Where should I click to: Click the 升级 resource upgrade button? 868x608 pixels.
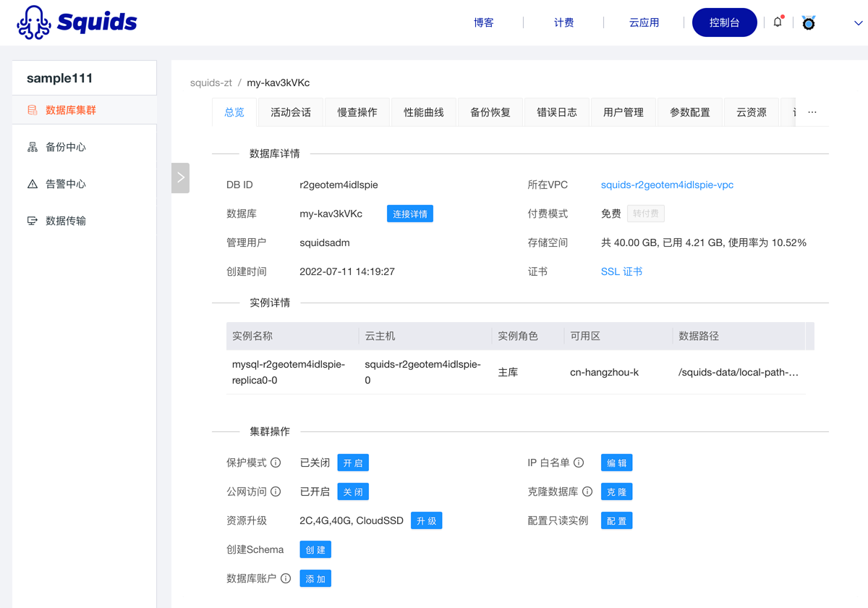426,520
